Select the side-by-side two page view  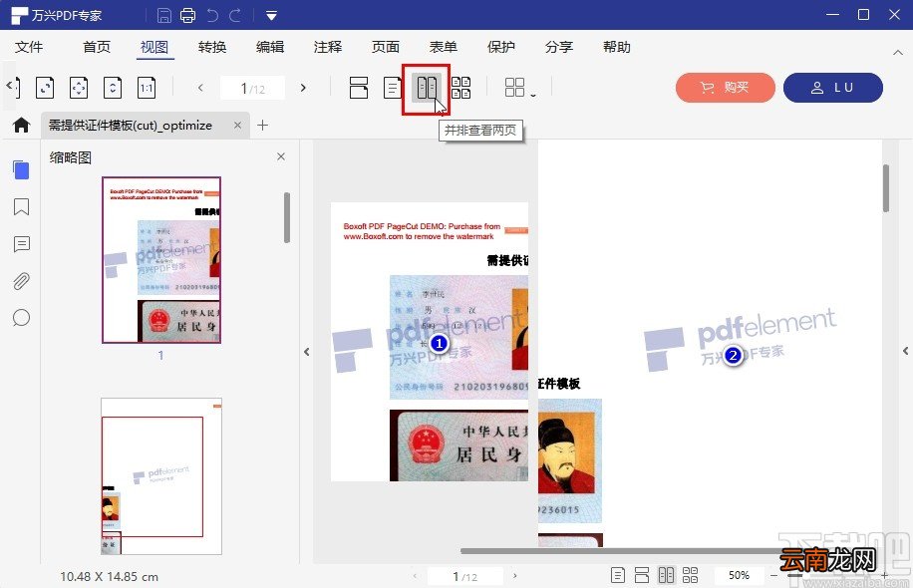427,88
